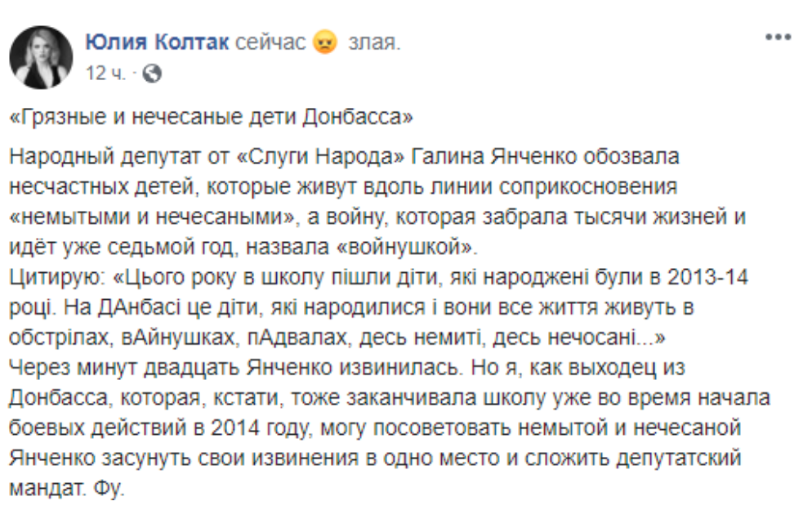Select the 'злая' feeling label
The height and width of the screenshot is (528, 812).
[374, 43]
